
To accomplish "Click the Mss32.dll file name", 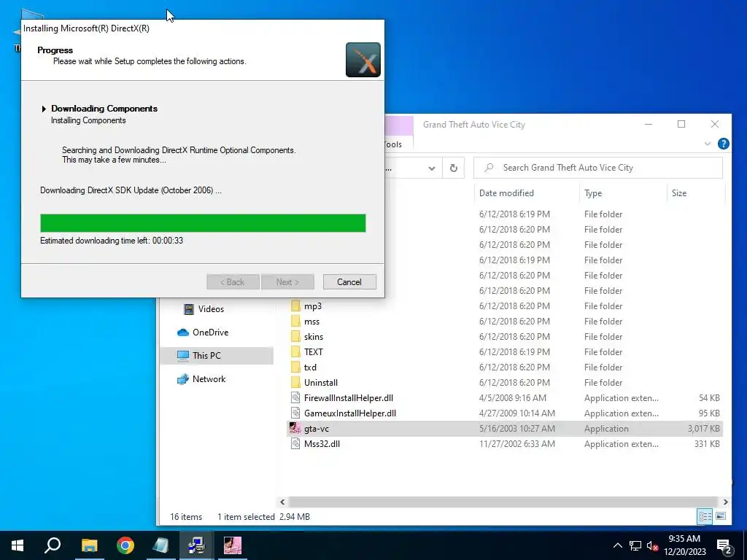I will coord(322,444).
